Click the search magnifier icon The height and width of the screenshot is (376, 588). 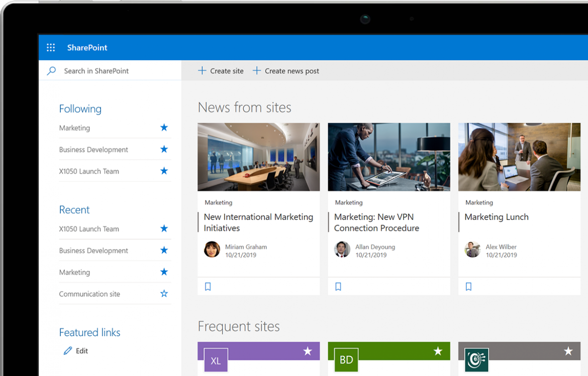tap(51, 70)
